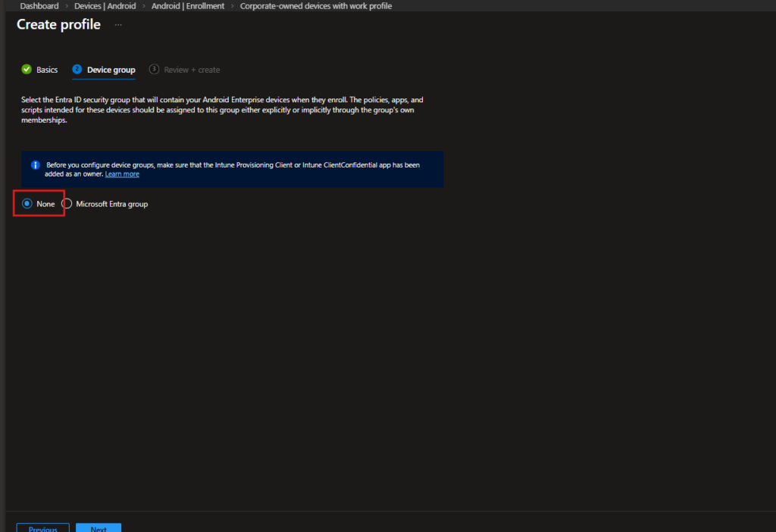Select the None radio button
The height and width of the screenshot is (532, 776).
(27, 204)
